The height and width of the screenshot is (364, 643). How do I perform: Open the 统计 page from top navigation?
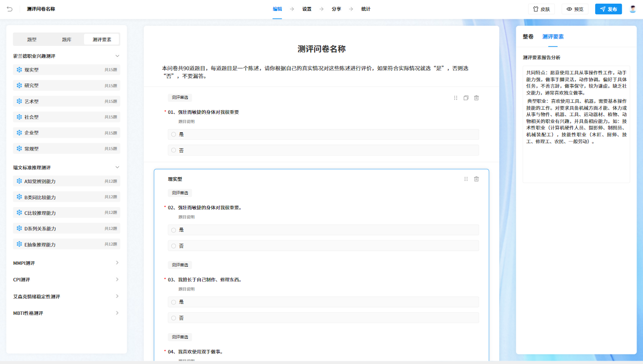366,9
